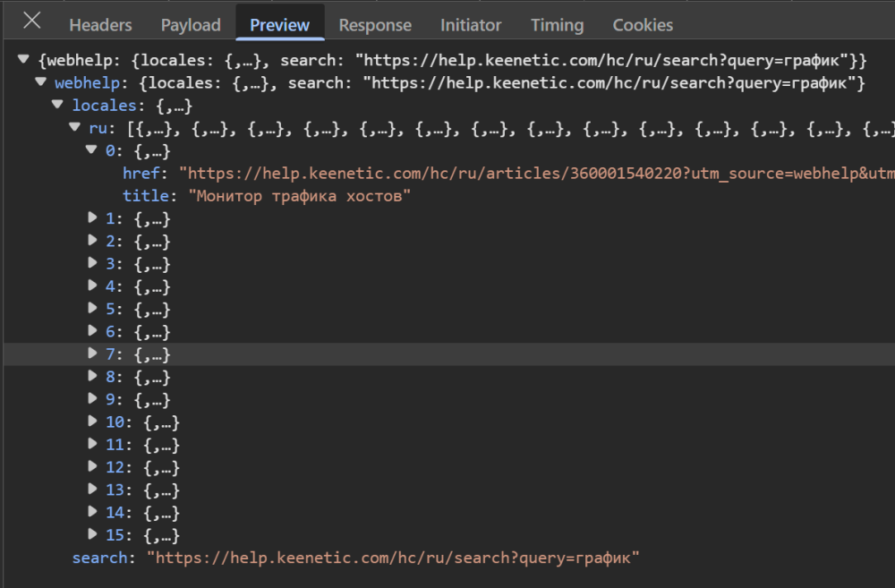Select the title value 'Монитор трафика хостов'

(x=299, y=196)
